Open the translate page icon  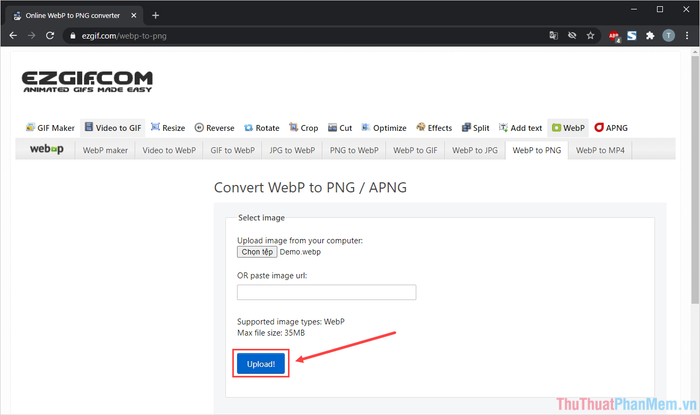click(554, 35)
